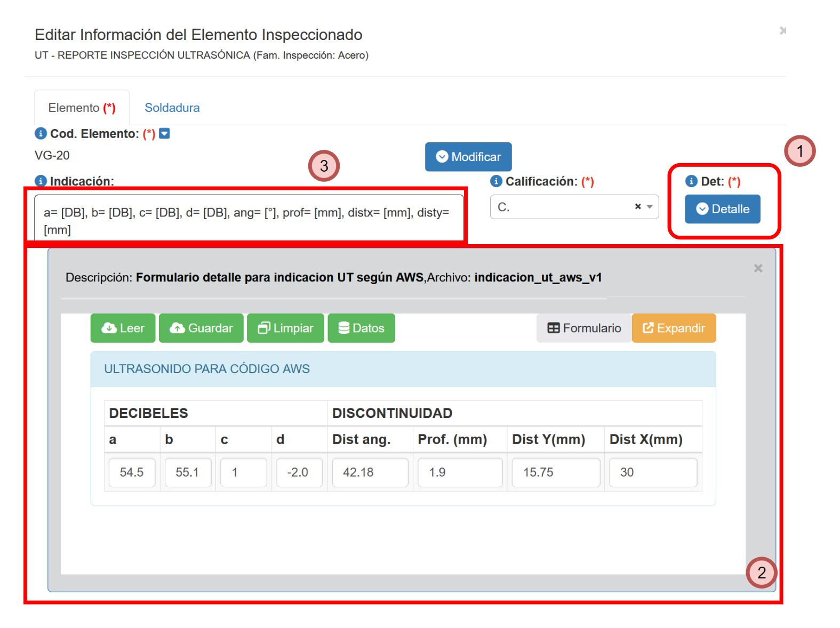840x628 pixels.
Task: Click the green Leer button
Action: [123, 328]
